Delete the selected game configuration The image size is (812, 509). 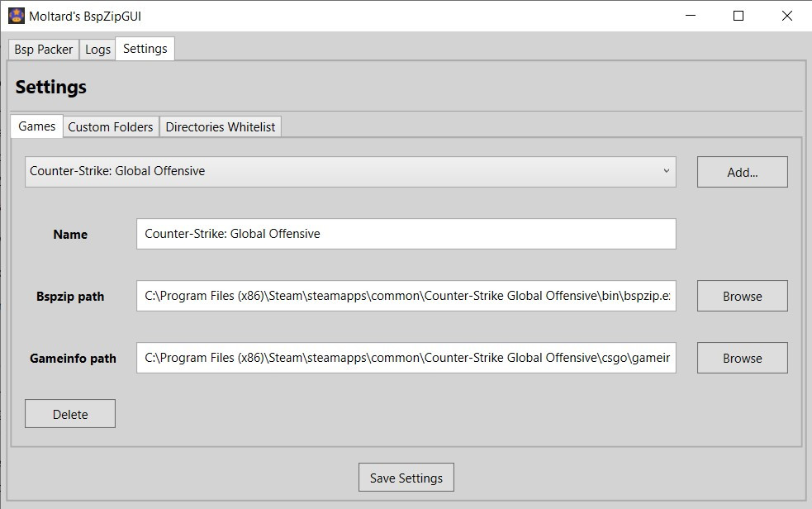coord(69,413)
